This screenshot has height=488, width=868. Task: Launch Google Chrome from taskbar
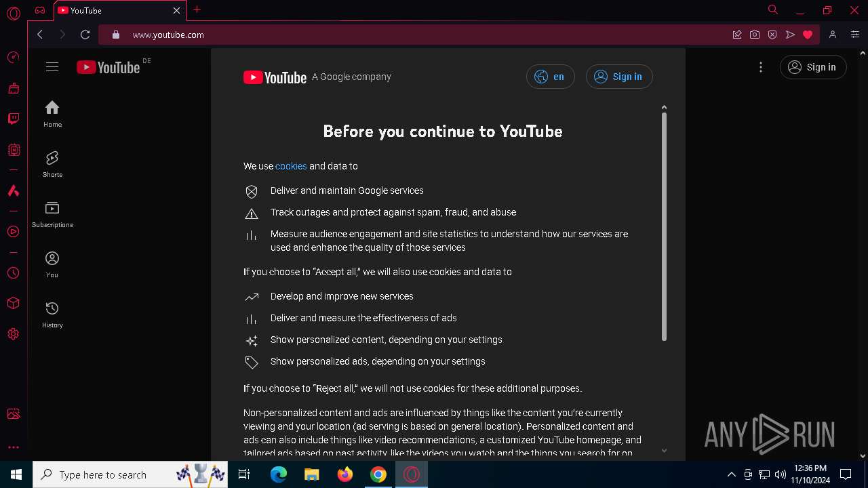tap(378, 474)
